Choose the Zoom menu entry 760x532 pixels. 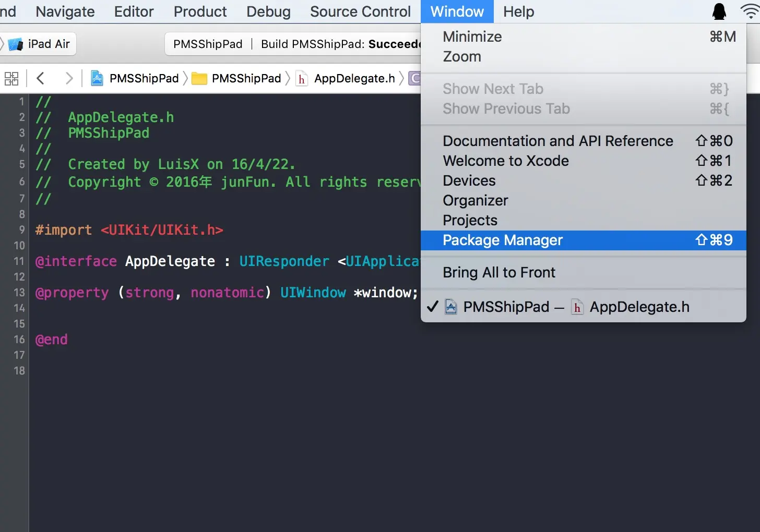pos(584,56)
